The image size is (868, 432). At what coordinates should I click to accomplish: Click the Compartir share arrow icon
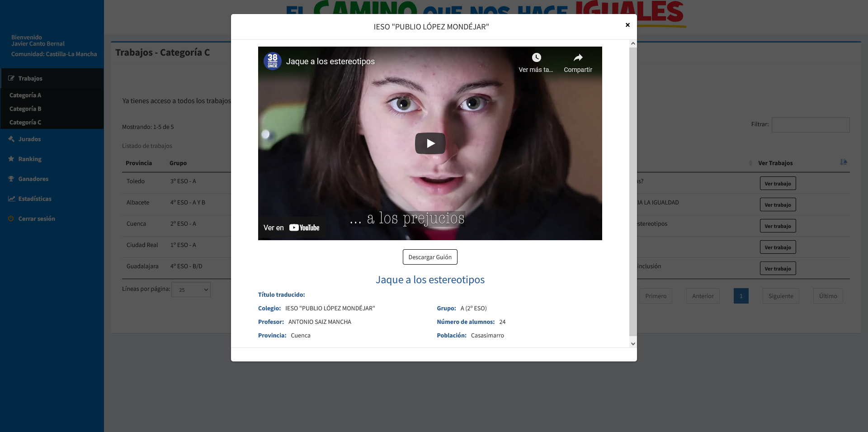[578, 57]
